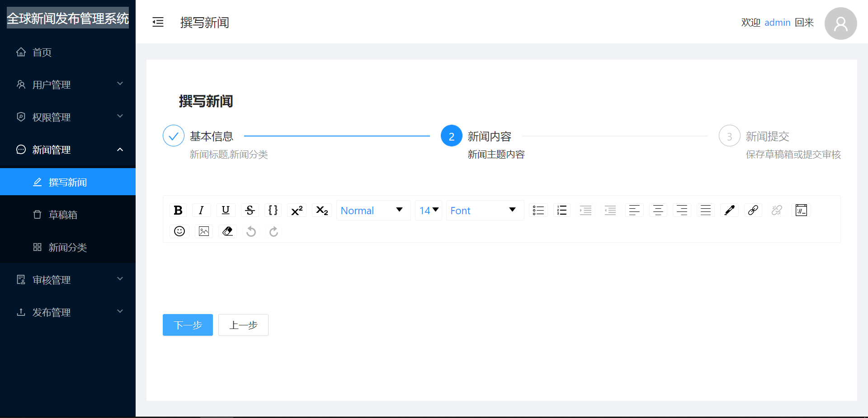Expand the 权限管理 menu
The image size is (868, 418).
68,117
